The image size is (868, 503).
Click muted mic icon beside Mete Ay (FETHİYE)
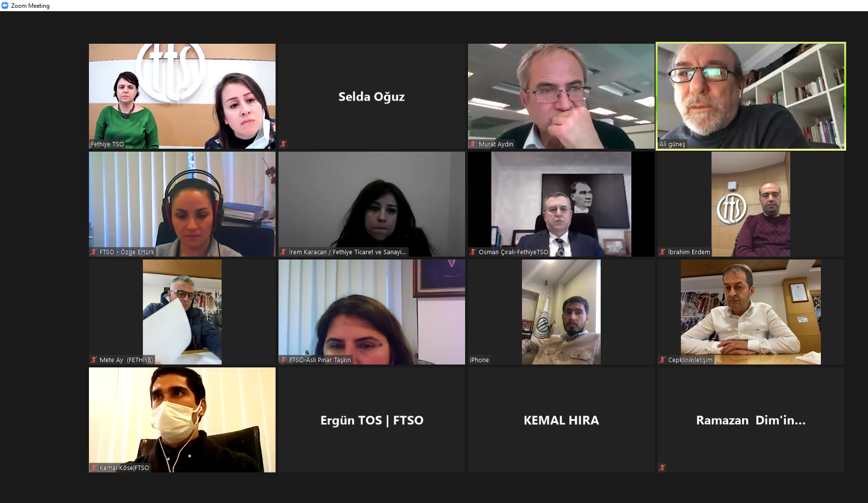tap(94, 360)
